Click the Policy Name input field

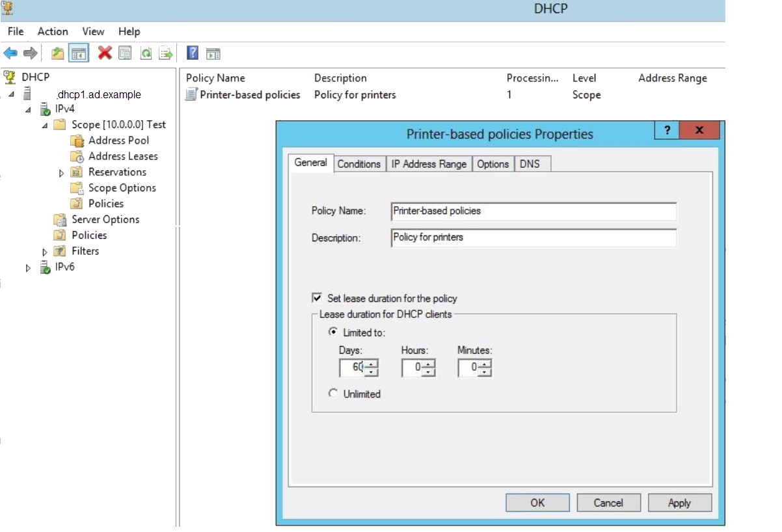[533, 211]
